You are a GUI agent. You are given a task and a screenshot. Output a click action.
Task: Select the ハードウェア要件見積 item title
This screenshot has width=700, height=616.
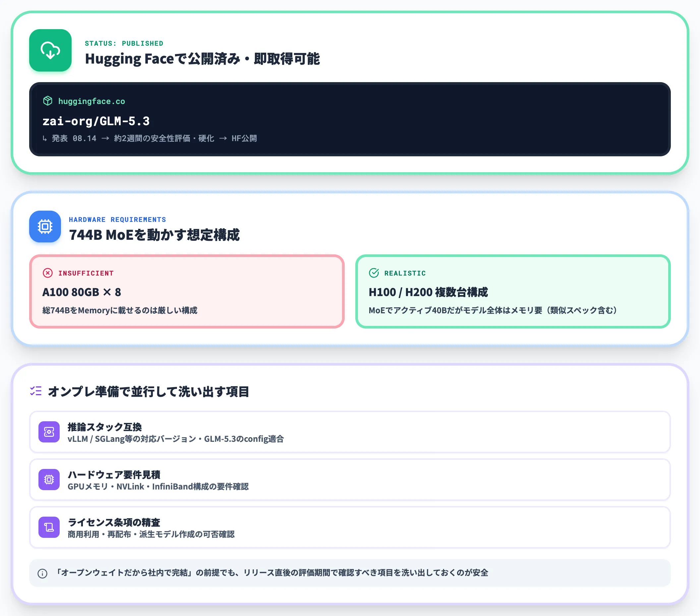tap(114, 475)
